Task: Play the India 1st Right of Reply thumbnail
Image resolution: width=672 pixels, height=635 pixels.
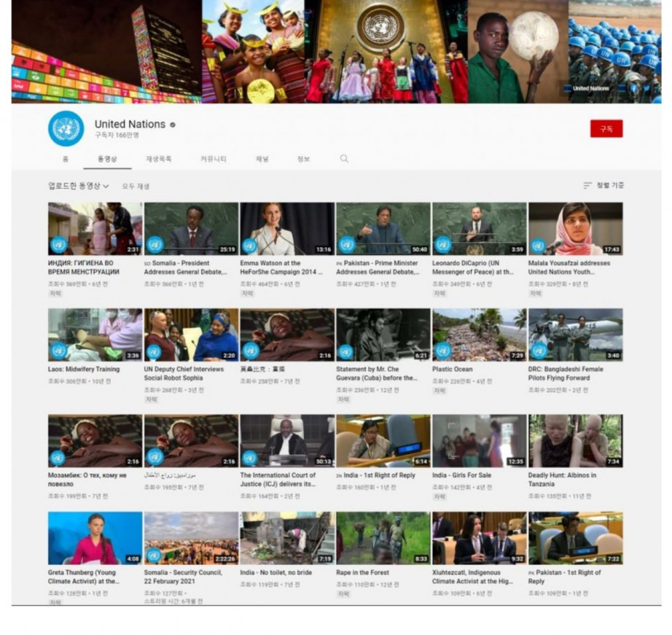Action: pos(383,441)
